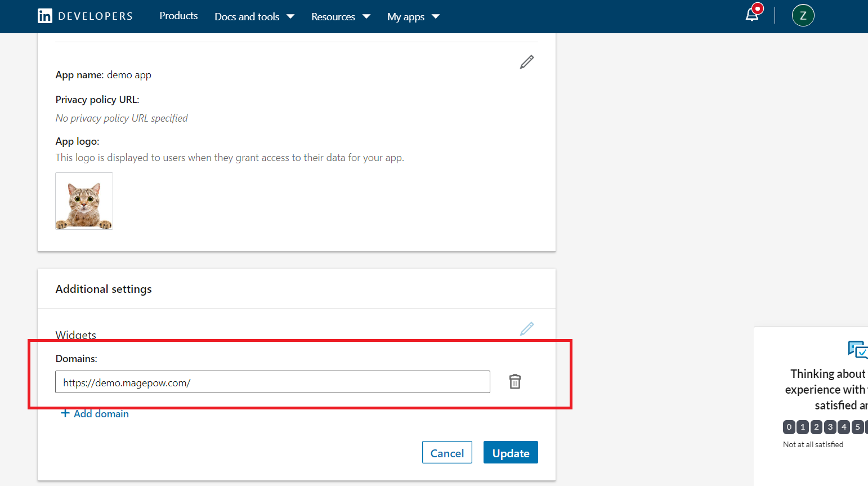Screen dimensions: 868x486
Task: Delete the demo.magepow.com domain with trash icon
Action: (x=514, y=382)
